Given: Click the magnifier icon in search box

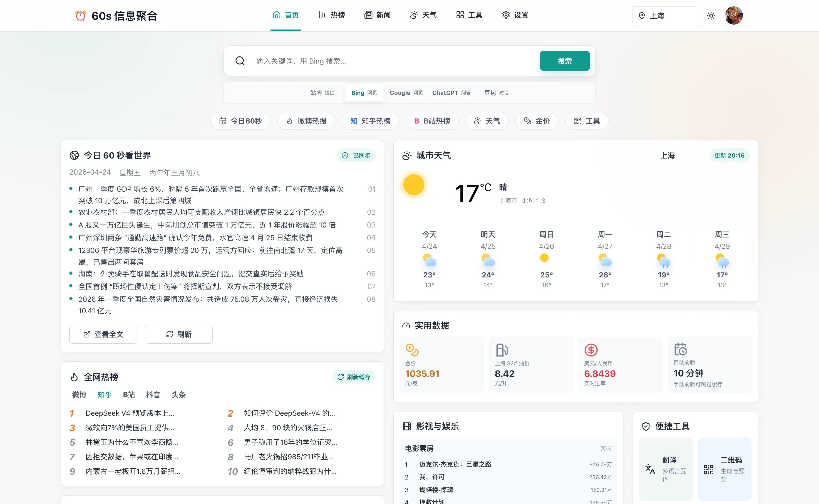Looking at the screenshot, I should click(240, 61).
